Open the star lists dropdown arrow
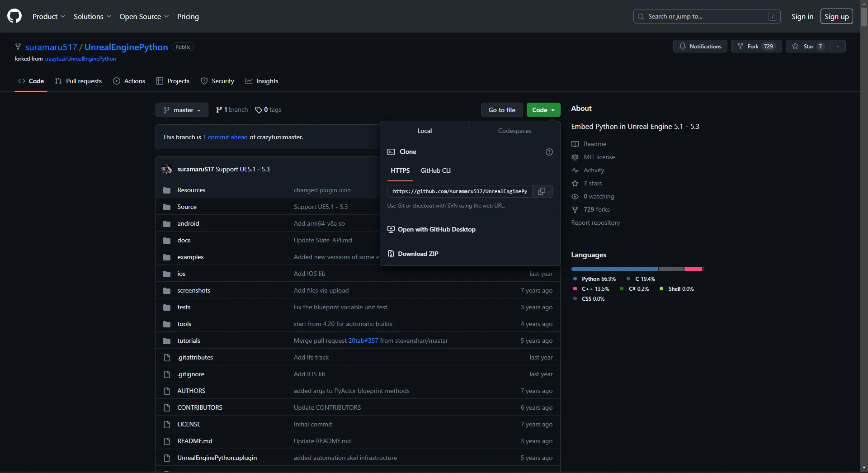868x473 pixels. [838, 46]
